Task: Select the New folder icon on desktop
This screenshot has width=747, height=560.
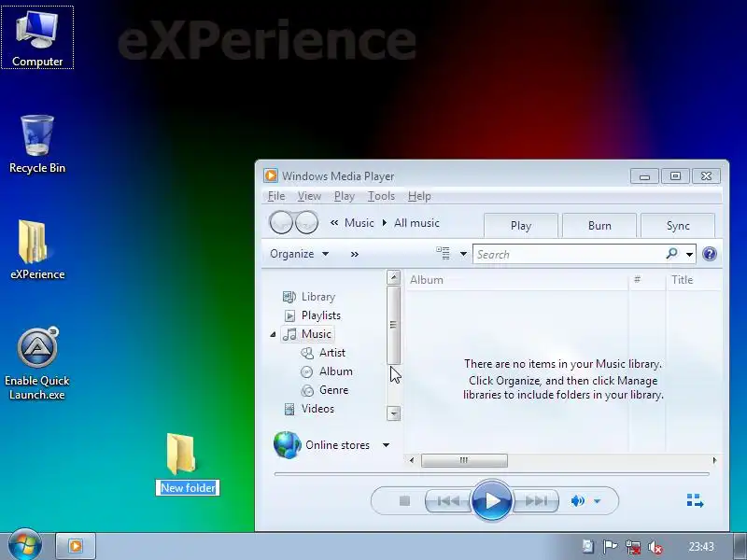Action: coord(181,454)
